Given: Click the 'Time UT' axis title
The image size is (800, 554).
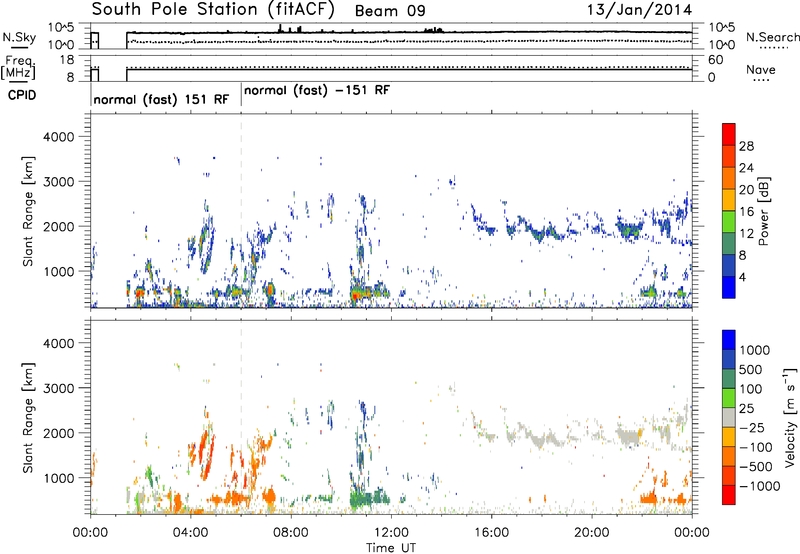Looking at the screenshot, I should coord(391,548).
